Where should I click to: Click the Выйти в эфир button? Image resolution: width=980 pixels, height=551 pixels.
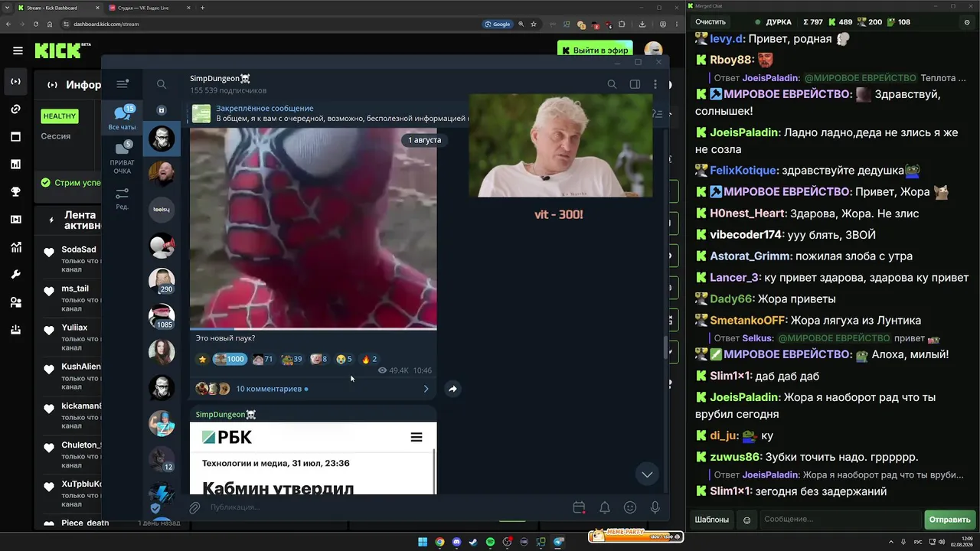pos(595,51)
